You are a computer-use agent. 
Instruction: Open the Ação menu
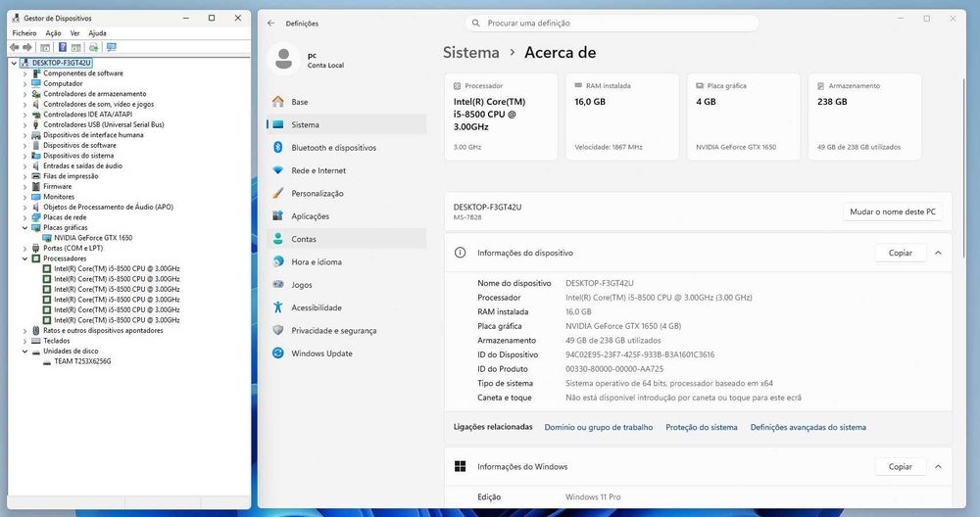click(x=53, y=33)
